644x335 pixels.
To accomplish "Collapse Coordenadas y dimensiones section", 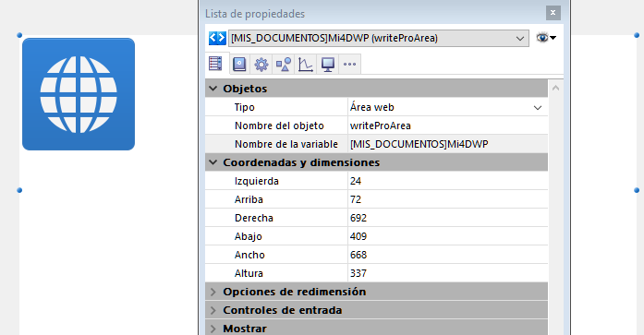I will tap(213, 162).
